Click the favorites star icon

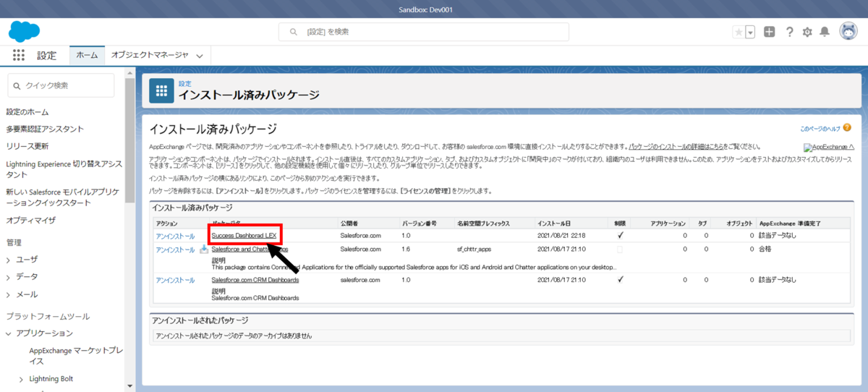pyautogui.click(x=739, y=32)
